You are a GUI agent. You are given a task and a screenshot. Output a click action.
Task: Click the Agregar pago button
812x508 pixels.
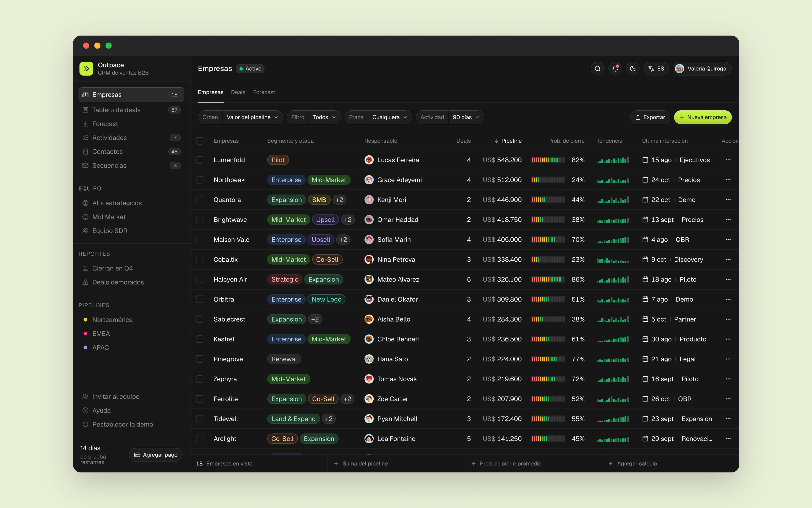tap(156, 455)
